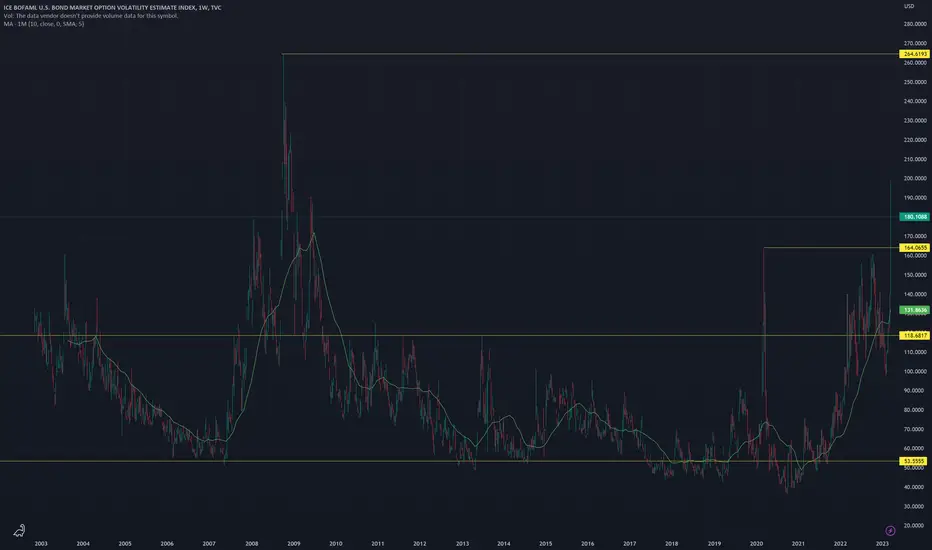Select the horizontal line at 164.0655
Viewport: 932px width, 550px height.
[x=831, y=247]
